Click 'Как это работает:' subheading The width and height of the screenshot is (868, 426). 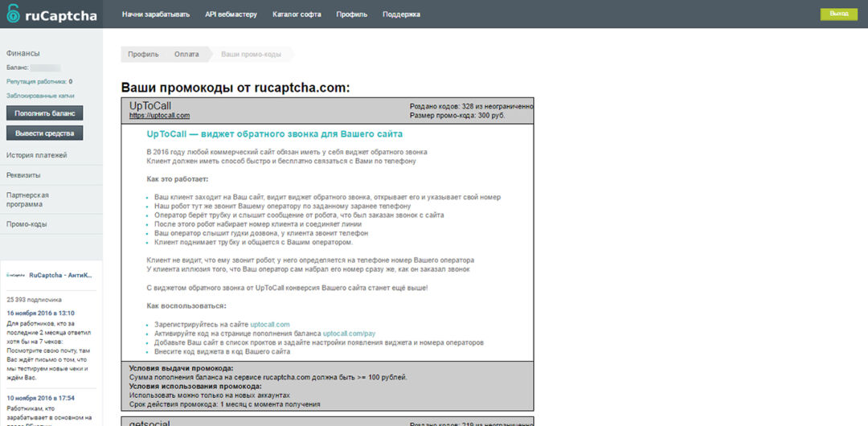[x=177, y=179]
